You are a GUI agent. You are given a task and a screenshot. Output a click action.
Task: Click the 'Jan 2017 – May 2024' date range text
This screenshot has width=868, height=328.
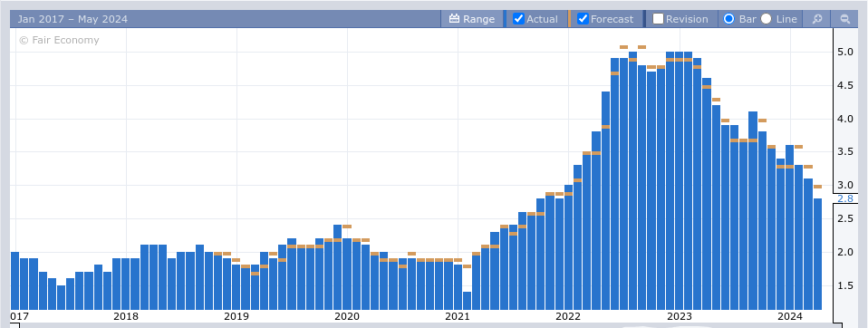click(72, 19)
